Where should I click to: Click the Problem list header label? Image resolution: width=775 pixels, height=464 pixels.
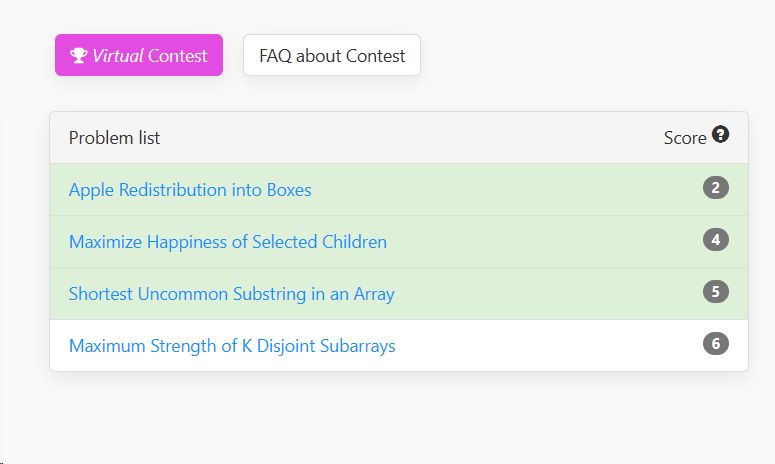(114, 138)
